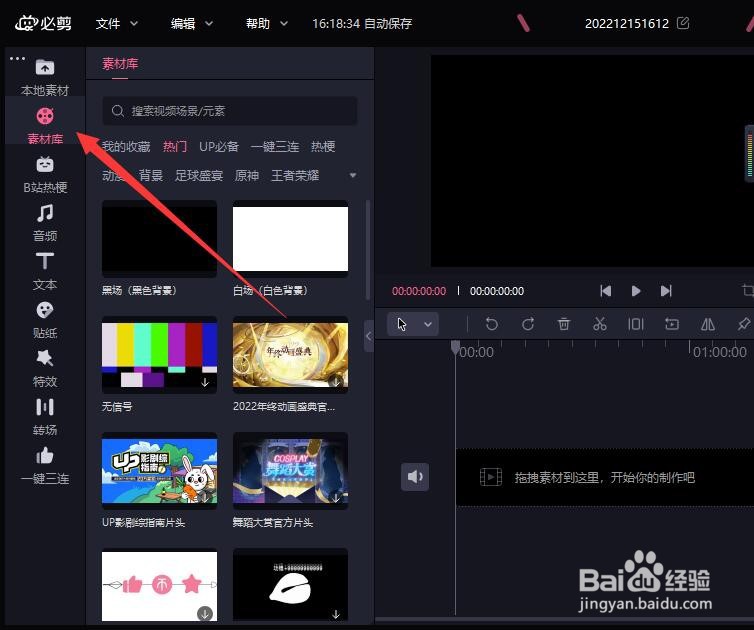Select the 2022年终动画盛典 thumbnail

click(290, 355)
